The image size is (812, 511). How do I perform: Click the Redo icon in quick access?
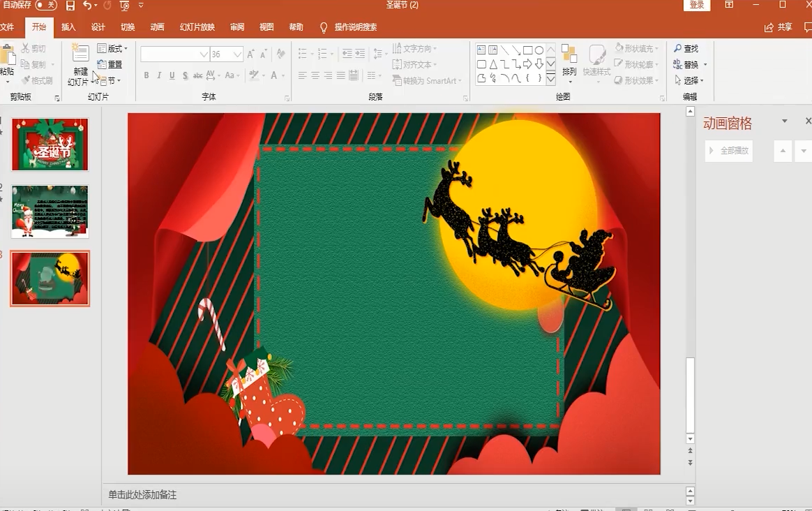tap(107, 6)
